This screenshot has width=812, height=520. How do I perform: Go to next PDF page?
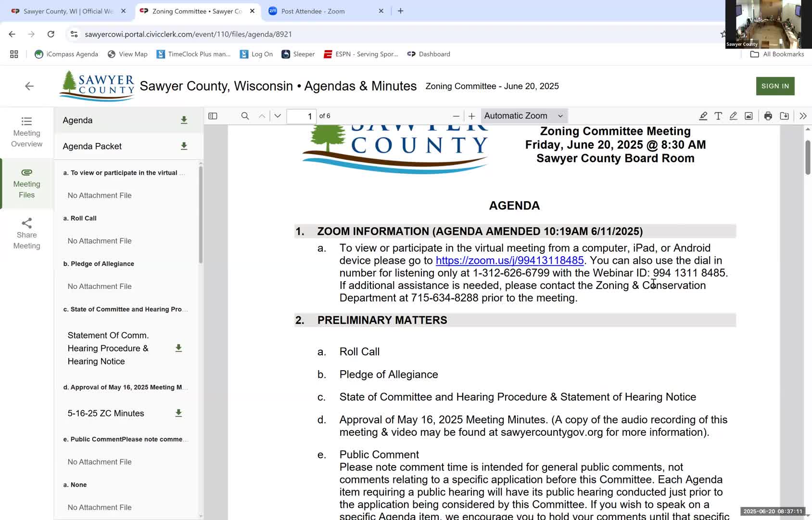(x=278, y=116)
